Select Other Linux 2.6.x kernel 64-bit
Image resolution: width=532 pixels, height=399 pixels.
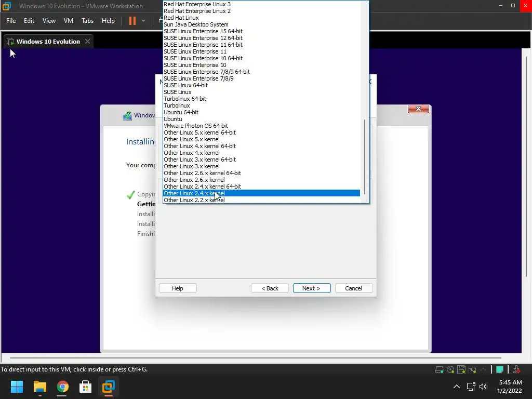(x=262, y=173)
